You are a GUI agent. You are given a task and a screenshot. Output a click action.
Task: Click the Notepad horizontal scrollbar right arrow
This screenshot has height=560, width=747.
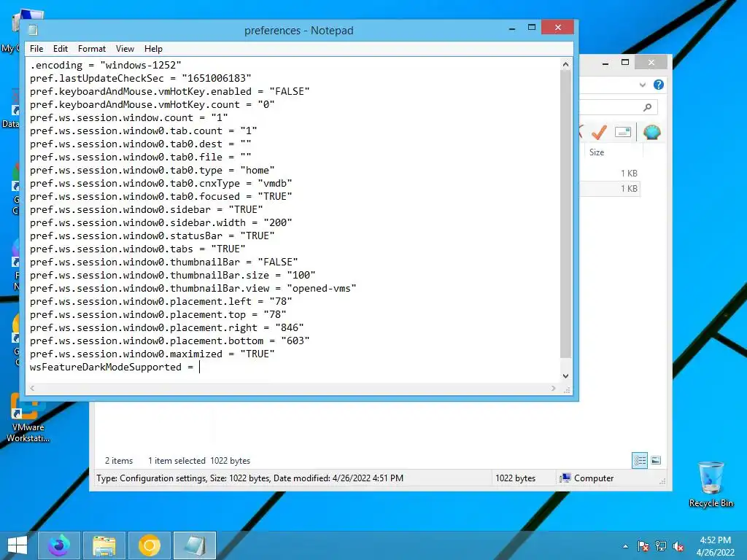coord(553,388)
